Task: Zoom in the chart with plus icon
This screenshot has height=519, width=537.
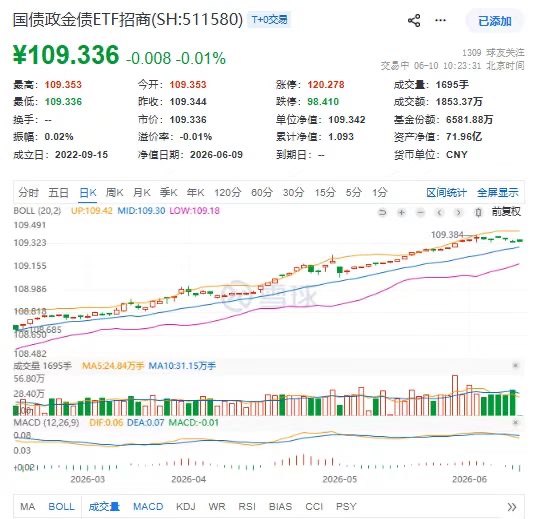Action: (x=401, y=213)
